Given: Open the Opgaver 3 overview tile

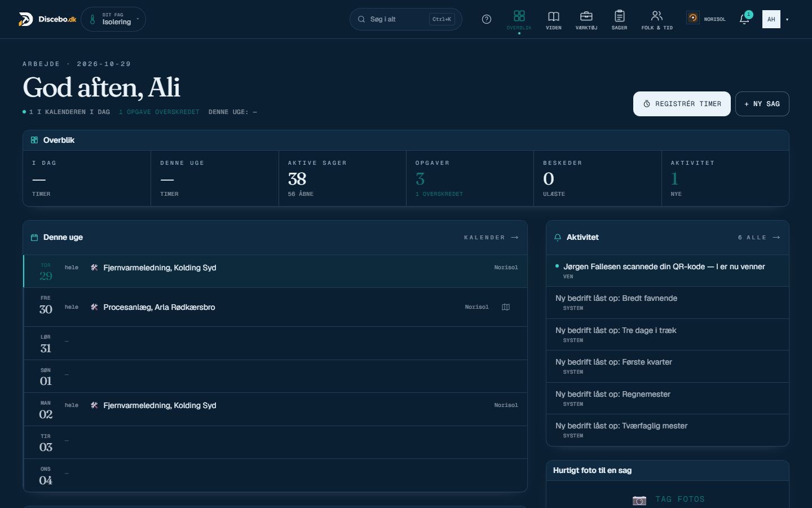Looking at the screenshot, I should tap(470, 178).
